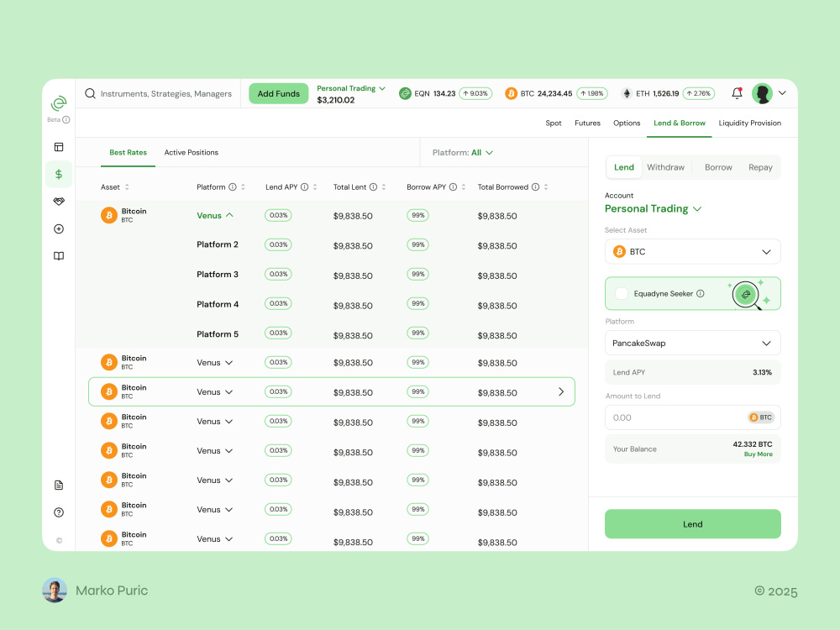
Task: Select the dollar sign trading icon
Action: [x=59, y=174]
